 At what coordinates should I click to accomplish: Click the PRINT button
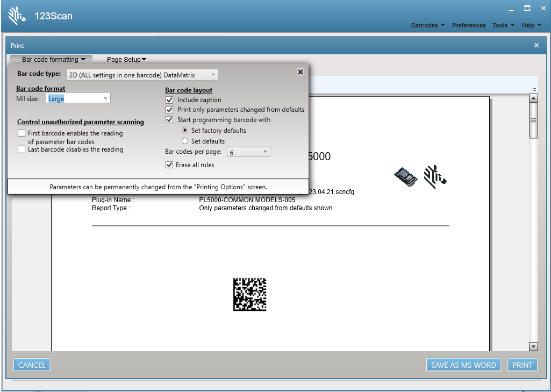click(x=522, y=365)
